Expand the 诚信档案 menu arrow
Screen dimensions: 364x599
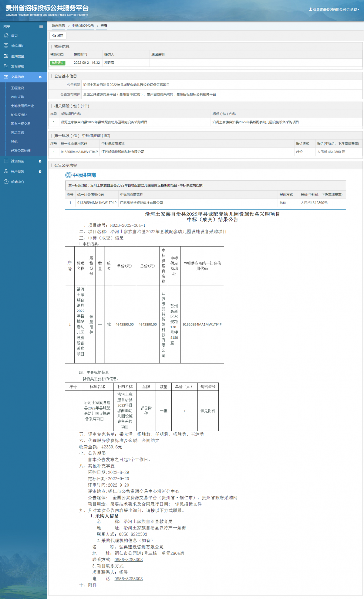40,161
